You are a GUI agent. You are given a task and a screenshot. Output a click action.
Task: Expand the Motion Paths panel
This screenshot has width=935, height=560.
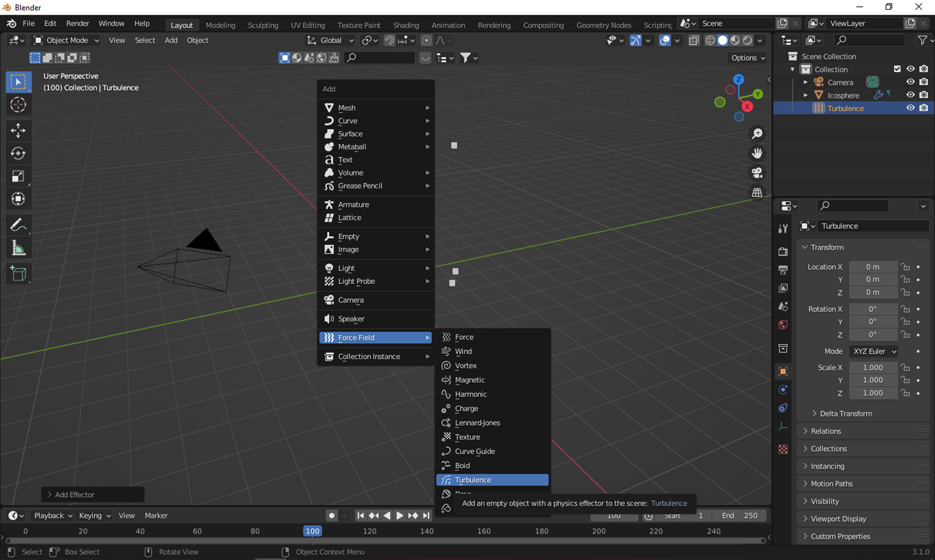click(x=831, y=484)
